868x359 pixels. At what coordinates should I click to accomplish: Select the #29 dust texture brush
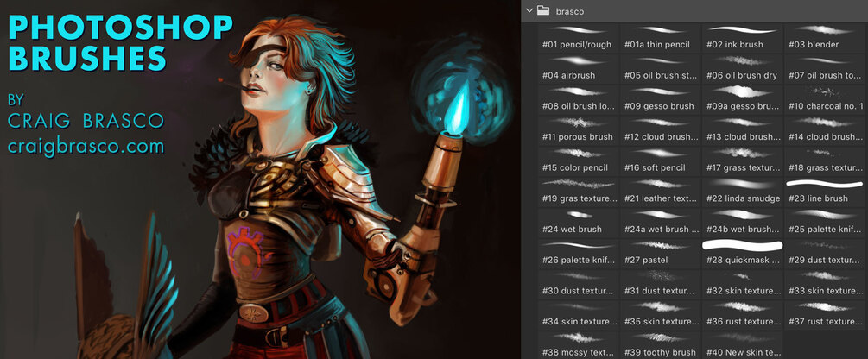[x=825, y=254]
